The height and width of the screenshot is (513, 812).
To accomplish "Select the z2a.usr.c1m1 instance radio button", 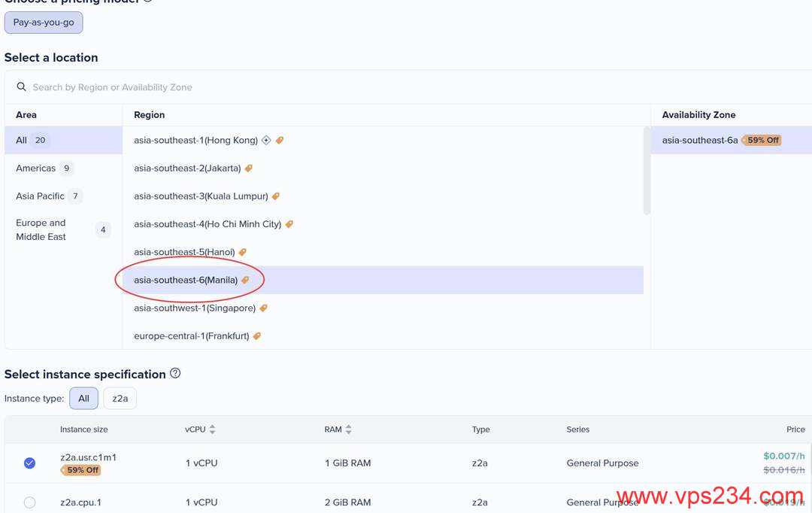I will [x=29, y=463].
